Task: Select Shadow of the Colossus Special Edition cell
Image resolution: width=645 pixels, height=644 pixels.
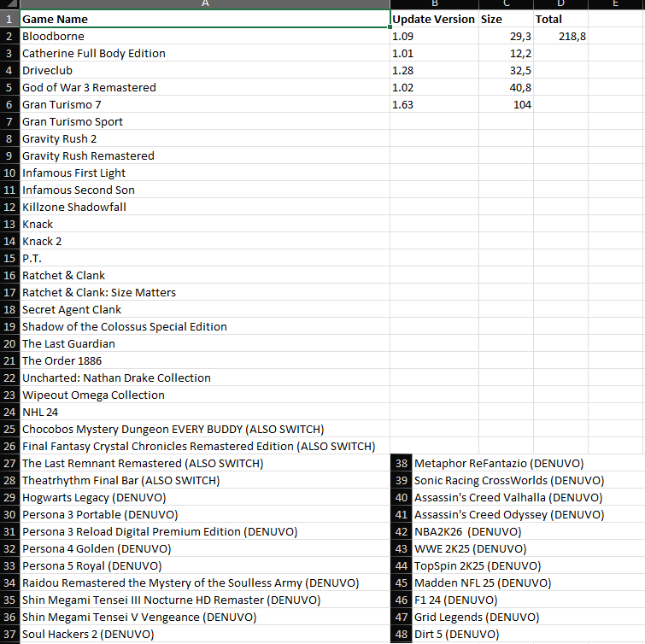Action: pos(205,326)
